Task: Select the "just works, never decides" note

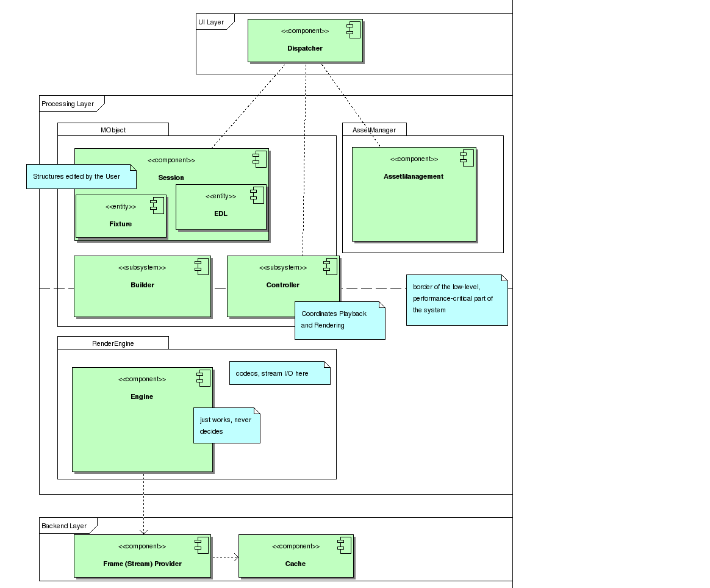Action: click(x=226, y=425)
